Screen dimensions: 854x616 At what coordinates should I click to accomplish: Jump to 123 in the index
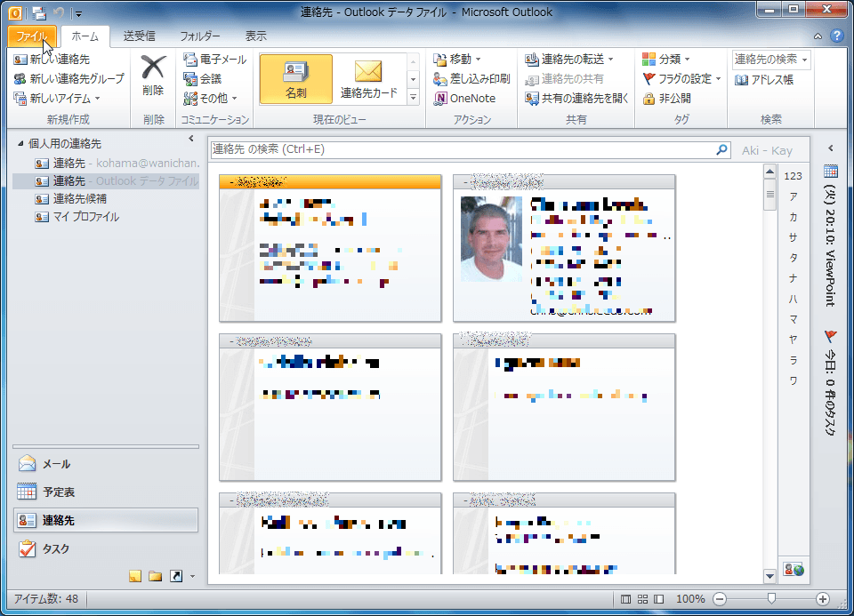(x=793, y=176)
